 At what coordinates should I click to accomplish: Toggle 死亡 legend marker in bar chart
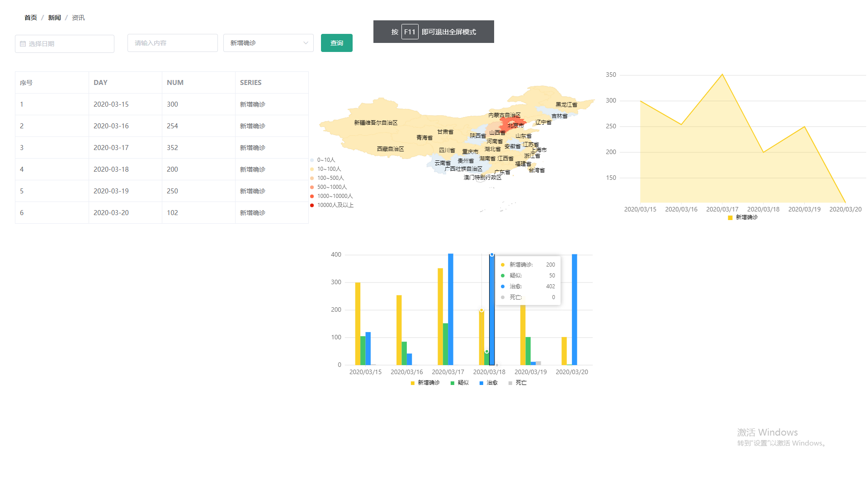tap(510, 383)
